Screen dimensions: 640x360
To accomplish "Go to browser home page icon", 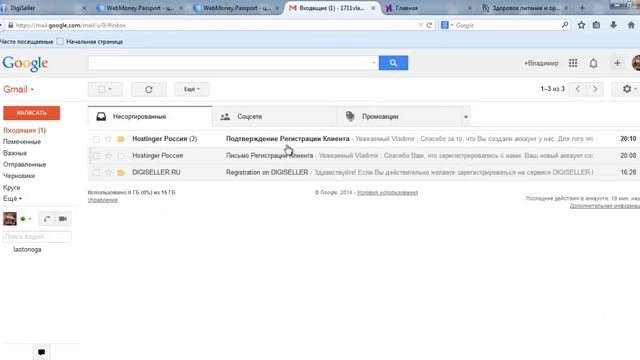I will pos(631,25).
